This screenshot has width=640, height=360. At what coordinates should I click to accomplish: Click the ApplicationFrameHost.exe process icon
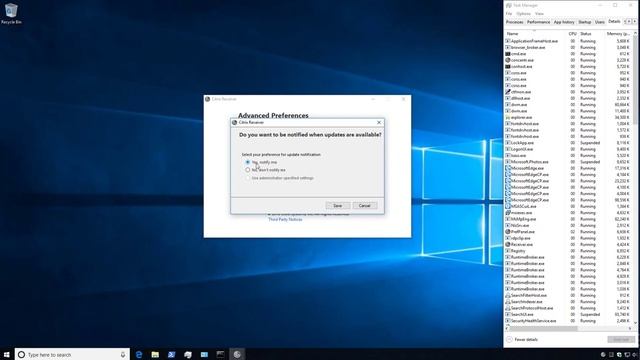coord(508,41)
